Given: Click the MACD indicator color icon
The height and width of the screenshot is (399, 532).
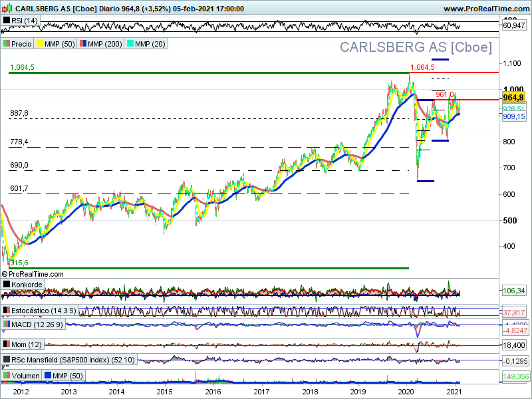Looking at the screenshot, I should coord(6,325).
